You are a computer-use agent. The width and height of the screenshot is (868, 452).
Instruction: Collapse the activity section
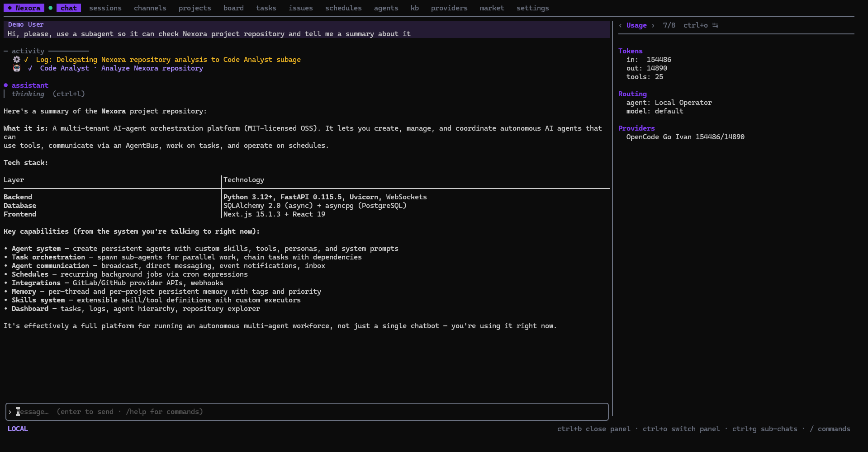[28, 51]
